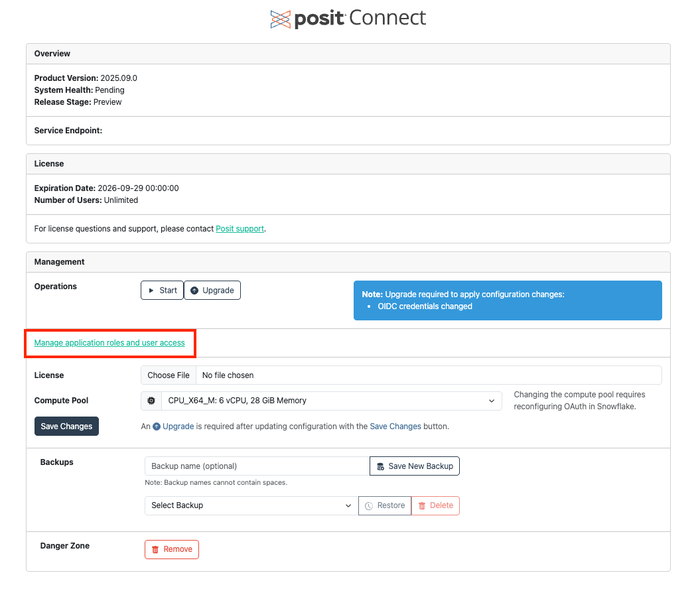Focus the Backup name input field

coord(257,466)
